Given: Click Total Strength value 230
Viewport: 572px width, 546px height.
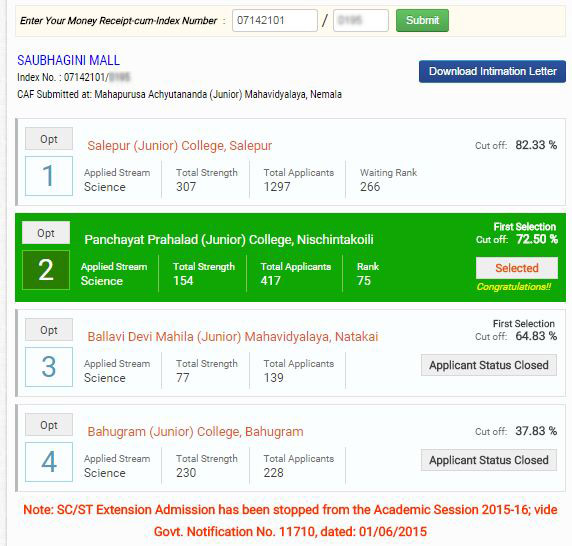Looking at the screenshot, I should (186, 473).
